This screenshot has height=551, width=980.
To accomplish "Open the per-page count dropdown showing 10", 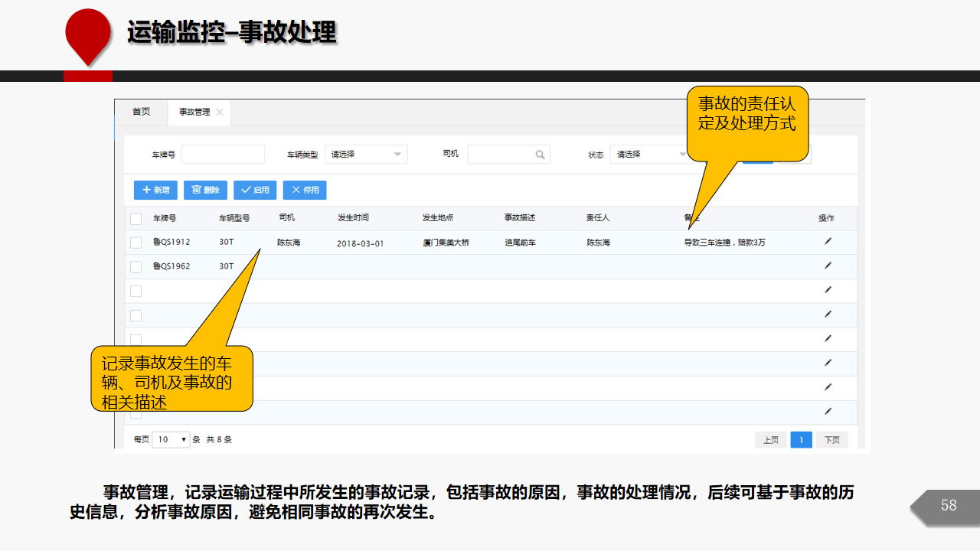I will coord(171,439).
